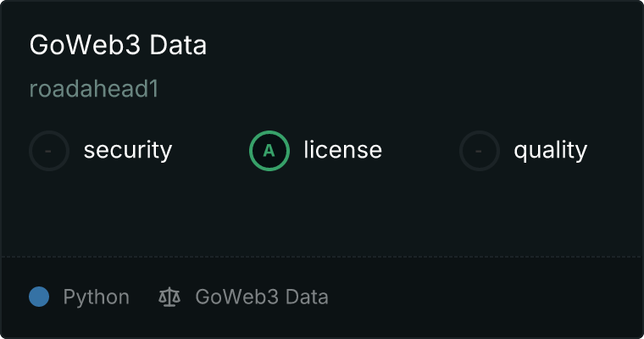644x339 pixels.
Task: Click blank area beneath the security label
Action: pos(127,208)
